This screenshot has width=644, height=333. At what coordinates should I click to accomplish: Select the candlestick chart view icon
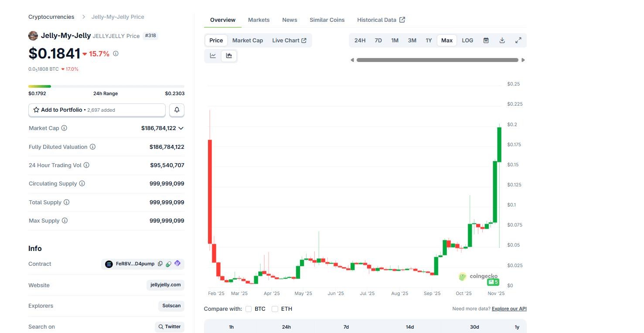pos(229,55)
